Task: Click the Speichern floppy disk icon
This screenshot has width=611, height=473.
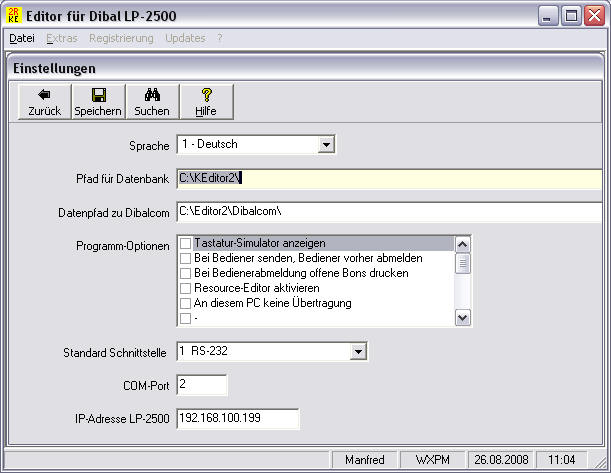Action: pos(98,95)
